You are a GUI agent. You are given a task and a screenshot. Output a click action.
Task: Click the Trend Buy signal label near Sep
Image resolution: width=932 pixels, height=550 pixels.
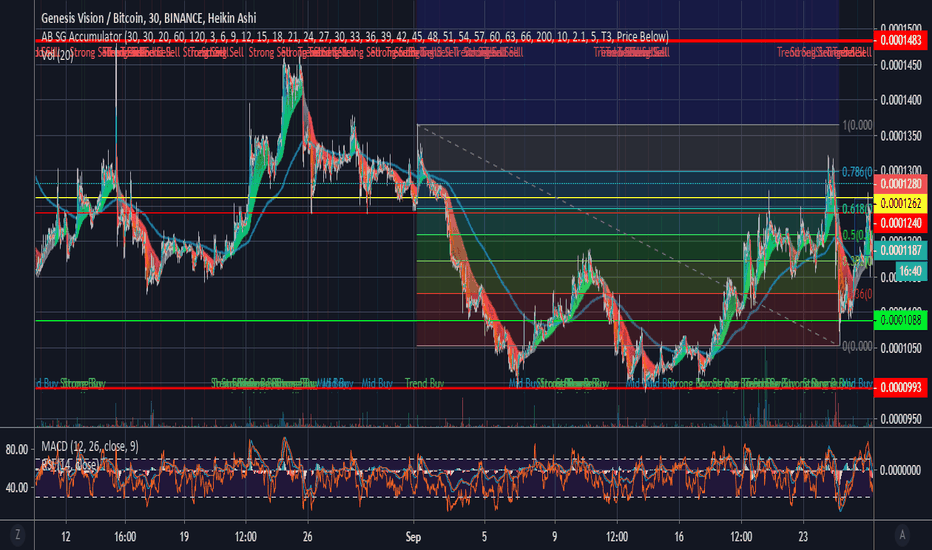424,384
